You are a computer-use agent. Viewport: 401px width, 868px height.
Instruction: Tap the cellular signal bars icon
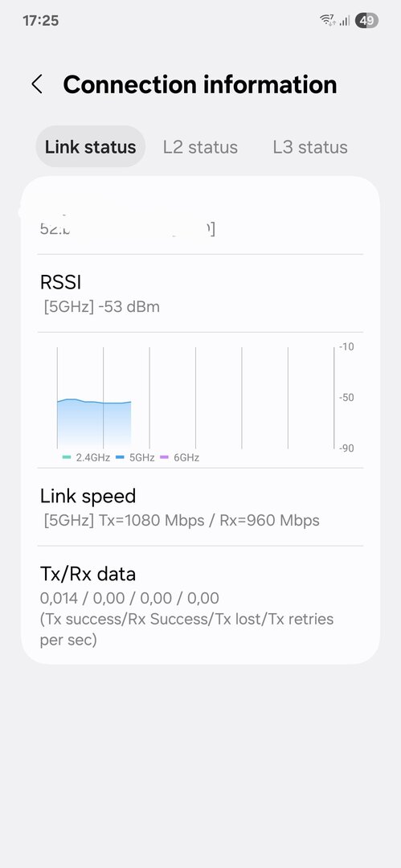[345, 21]
